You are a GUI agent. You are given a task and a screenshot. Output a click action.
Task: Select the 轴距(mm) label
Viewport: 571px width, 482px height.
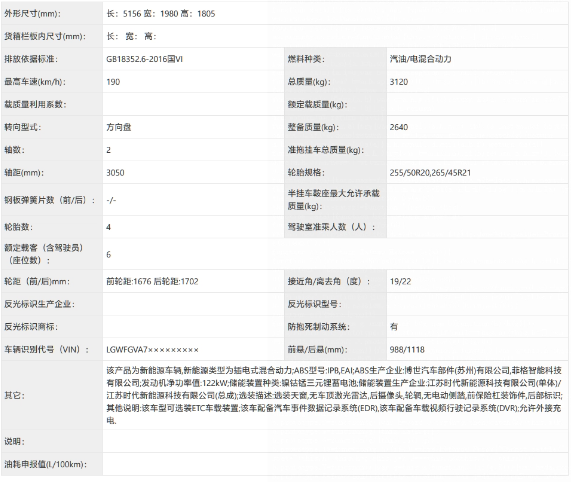point(24,173)
